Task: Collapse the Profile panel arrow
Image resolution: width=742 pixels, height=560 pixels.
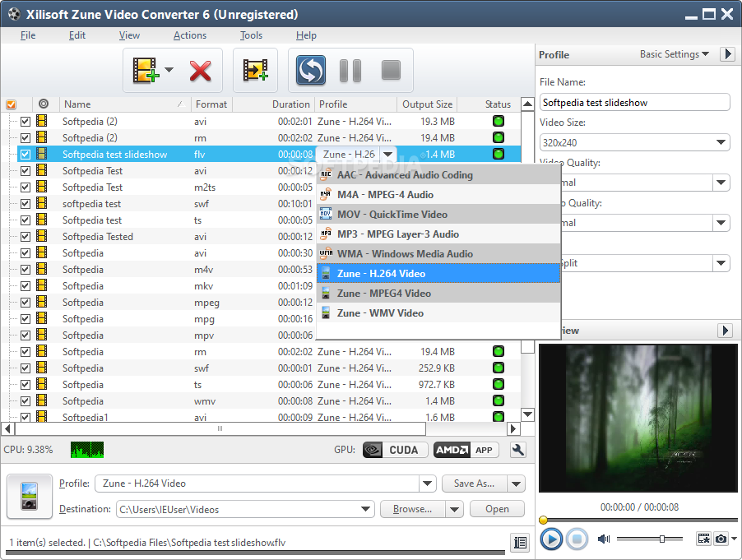Action: coord(728,54)
